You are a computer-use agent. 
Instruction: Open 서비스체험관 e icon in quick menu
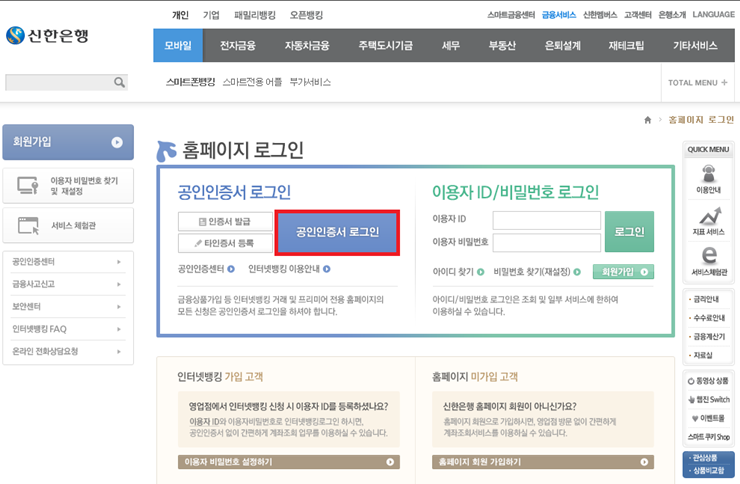point(709,261)
